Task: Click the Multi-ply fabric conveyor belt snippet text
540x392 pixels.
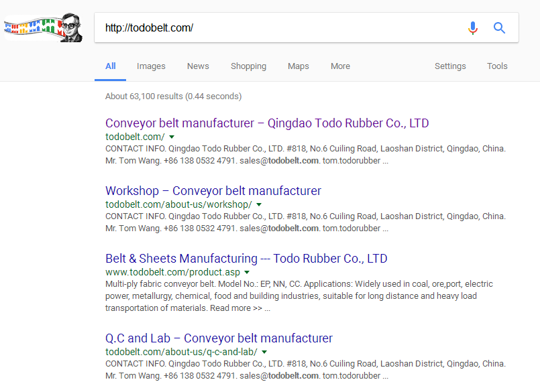Action: 299,296
